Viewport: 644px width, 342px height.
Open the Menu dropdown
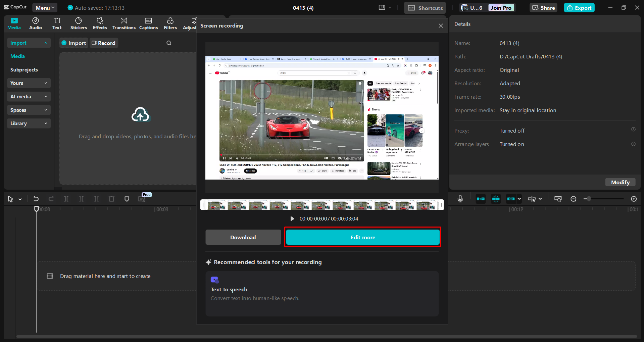(x=45, y=7)
